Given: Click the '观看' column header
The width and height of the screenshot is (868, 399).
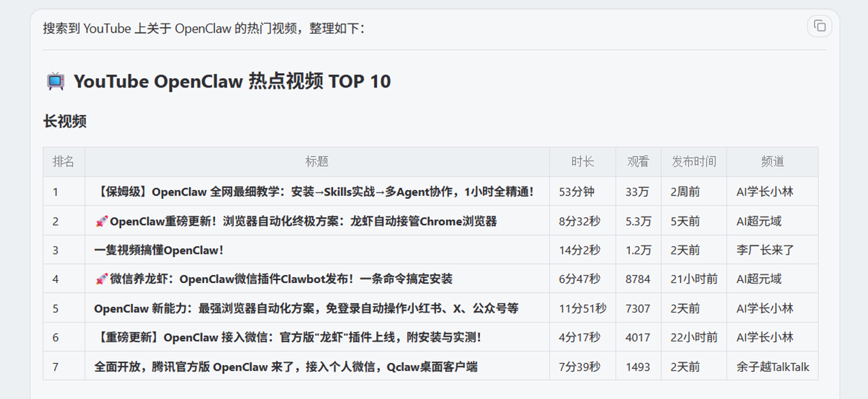Looking at the screenshot, I should tap(638, 161).
